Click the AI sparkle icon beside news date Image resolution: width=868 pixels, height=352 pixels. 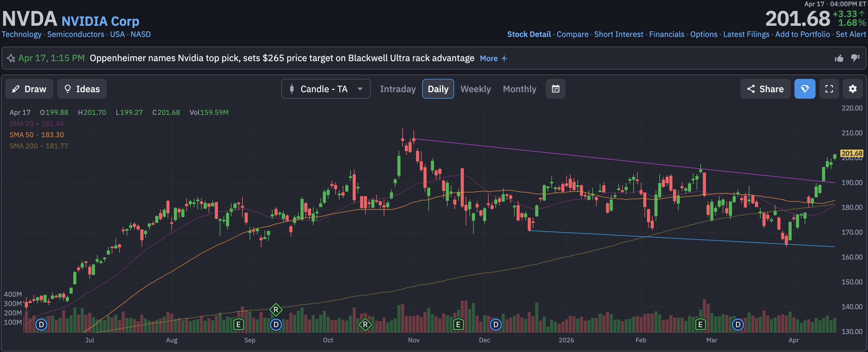click(x=11, y=58)
